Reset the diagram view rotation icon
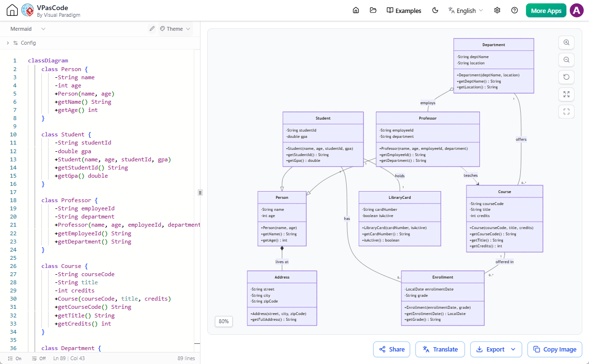This screenshot has width=589, height=364. 566,77
